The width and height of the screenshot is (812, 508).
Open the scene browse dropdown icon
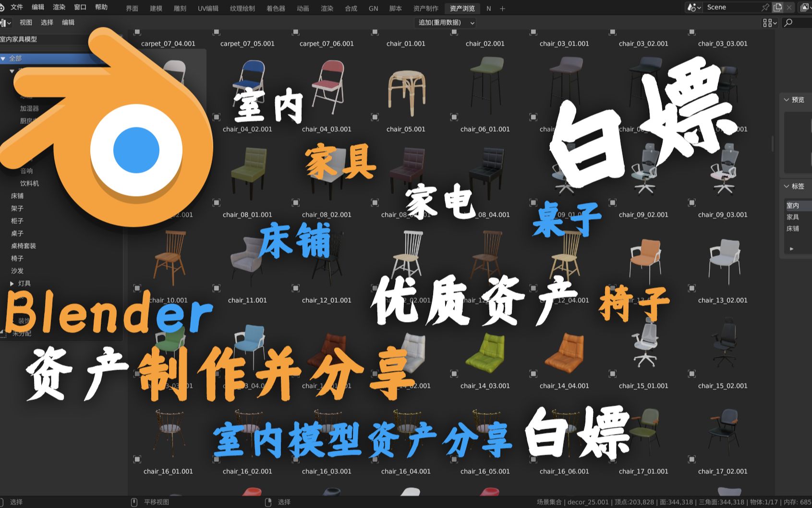(693, 7)
